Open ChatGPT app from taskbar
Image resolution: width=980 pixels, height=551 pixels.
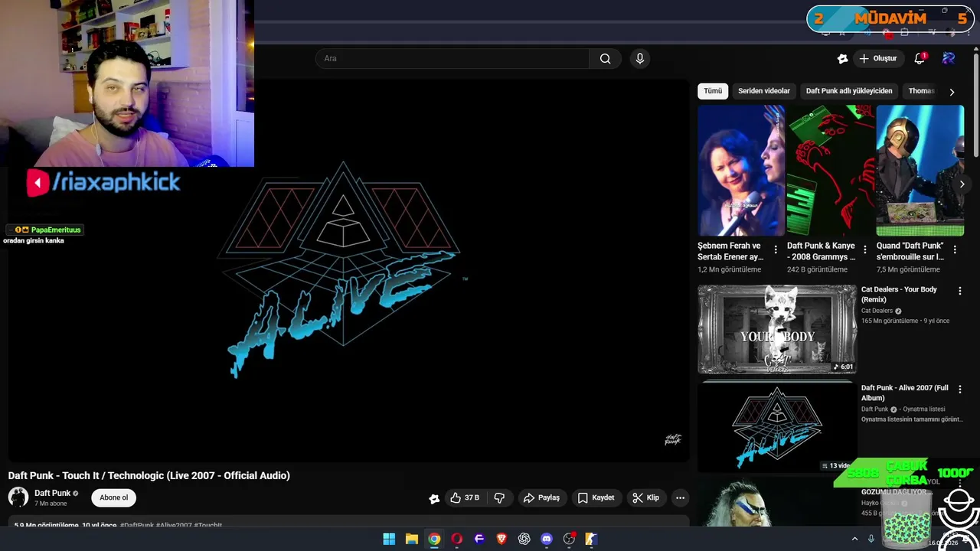tap(524, 539)
